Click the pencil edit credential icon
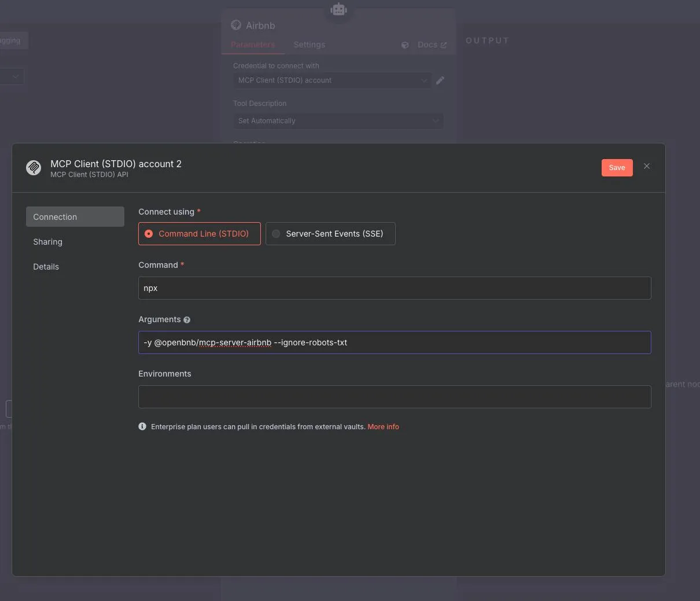This screenshot has width=700, height=601. pyautogui.click(x=440, y=80)
